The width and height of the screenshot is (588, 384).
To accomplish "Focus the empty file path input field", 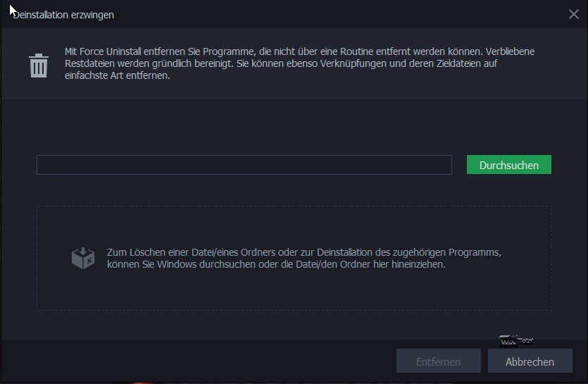I will (244, 165).
